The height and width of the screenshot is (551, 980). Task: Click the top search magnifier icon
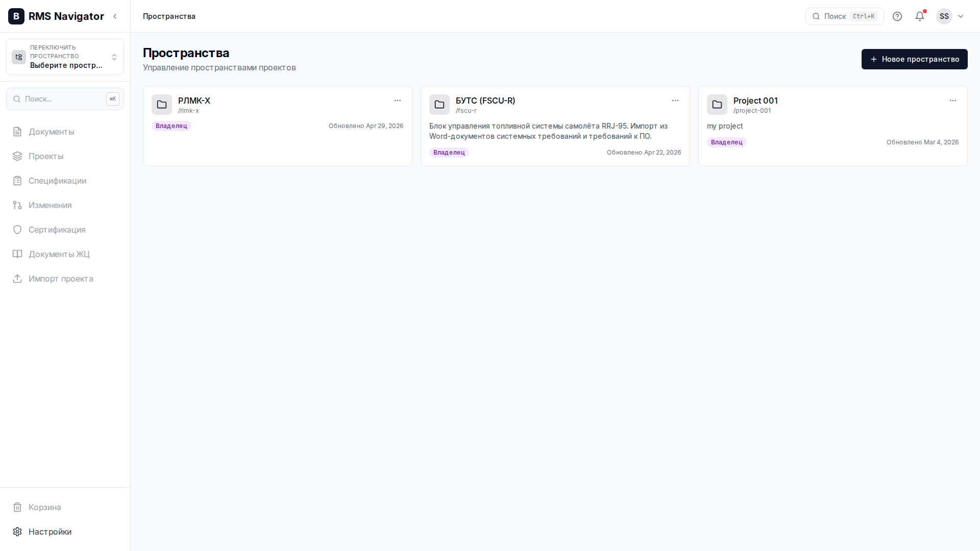(816, 16)
